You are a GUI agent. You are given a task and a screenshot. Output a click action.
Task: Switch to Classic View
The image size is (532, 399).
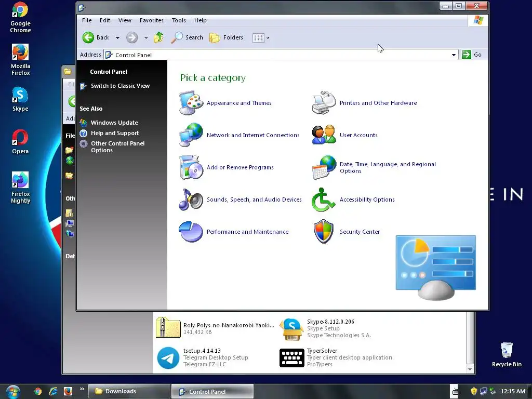120,86
